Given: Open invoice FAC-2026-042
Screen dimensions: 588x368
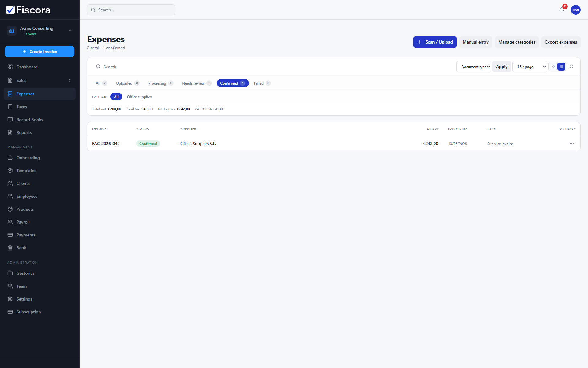Looking at the screenshot, I should click(x=106, y=144).
